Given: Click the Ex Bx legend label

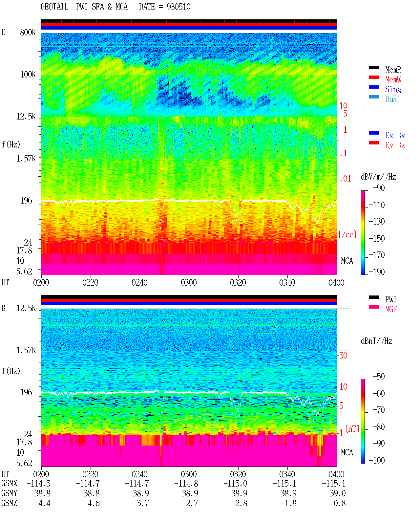Looking at the screenshot, I should point(395,135).
